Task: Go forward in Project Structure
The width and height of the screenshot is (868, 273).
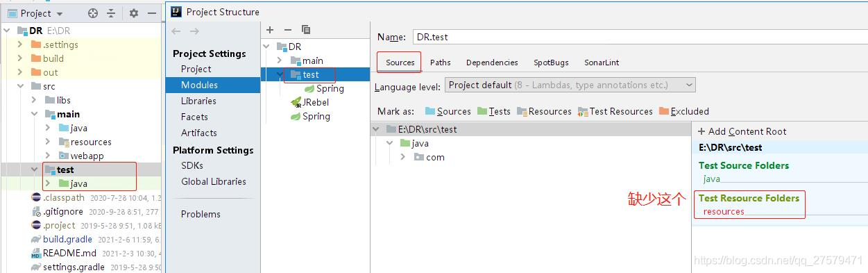Action: [x=194, y=31]
